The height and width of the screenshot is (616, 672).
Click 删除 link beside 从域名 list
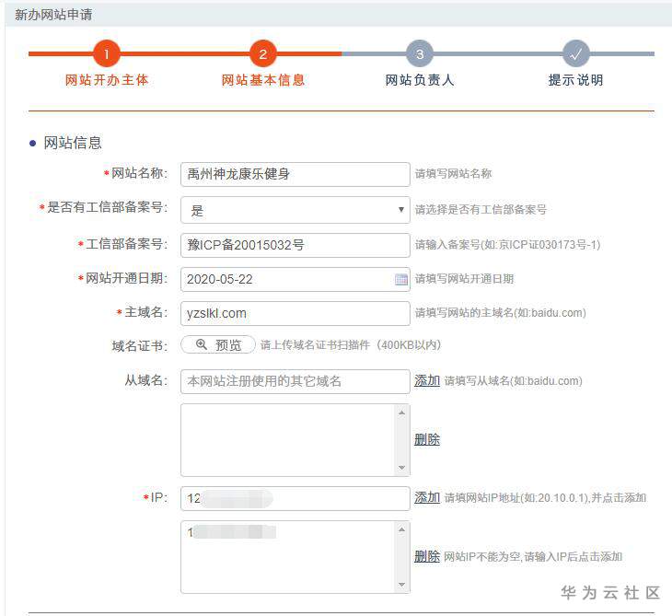[x=427, y=439]
